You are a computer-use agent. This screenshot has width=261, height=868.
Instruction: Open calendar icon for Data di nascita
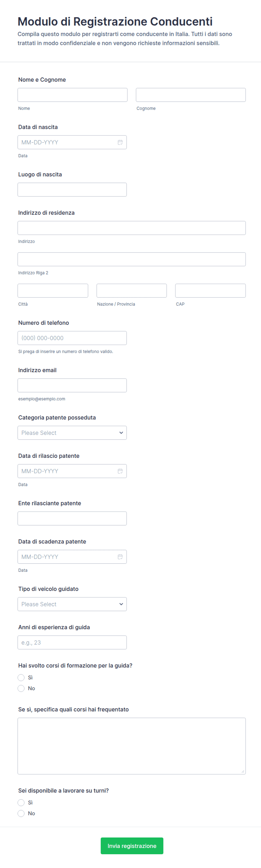120,142
